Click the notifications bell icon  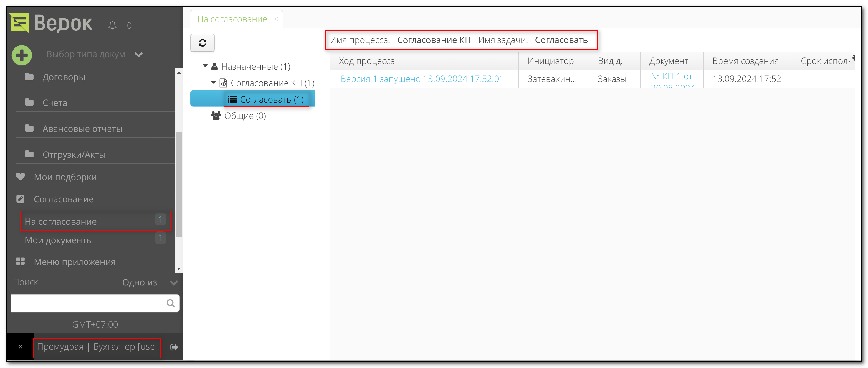tap(112, 25)
